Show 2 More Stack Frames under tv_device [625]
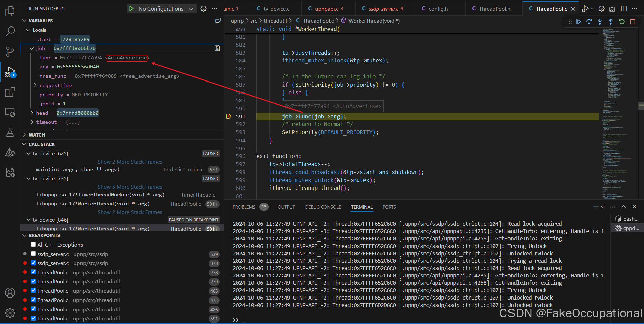 point(130,162)
